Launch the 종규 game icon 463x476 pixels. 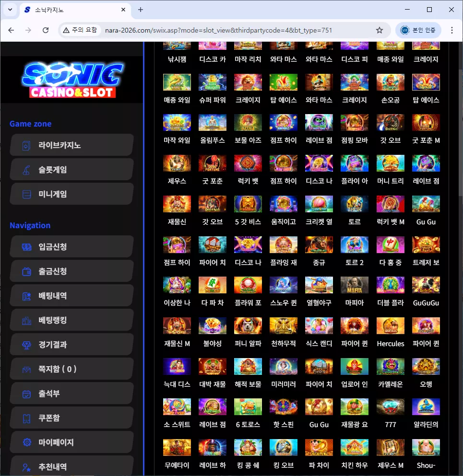(319, 244)
